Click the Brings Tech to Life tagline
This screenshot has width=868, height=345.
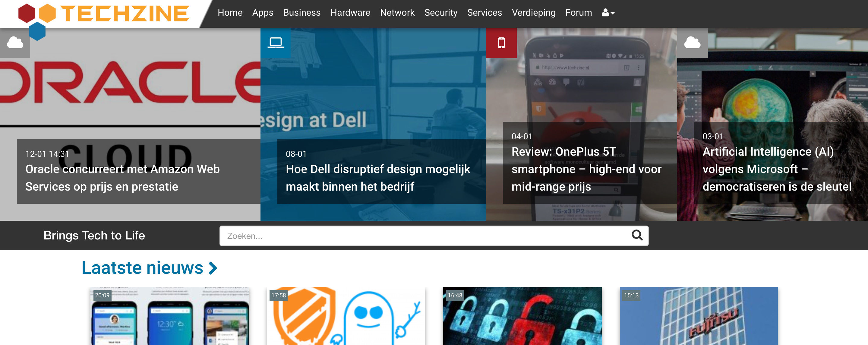94,235
